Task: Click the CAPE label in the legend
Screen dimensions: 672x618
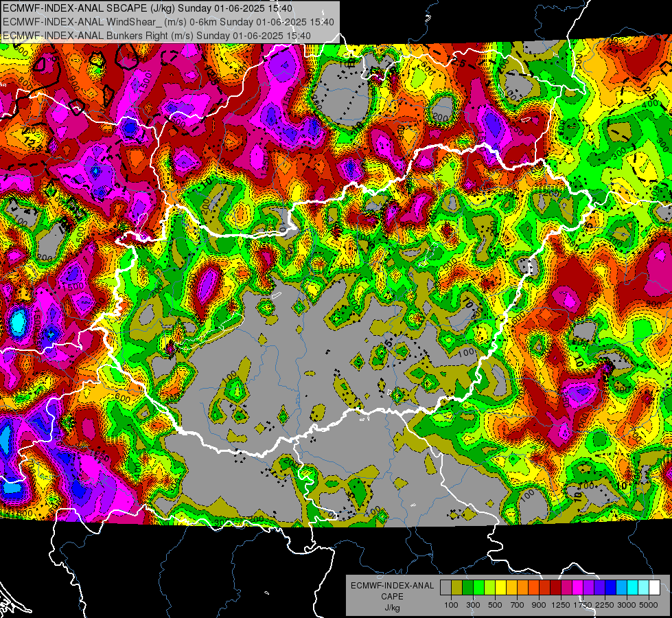Action: coord(392,596)
